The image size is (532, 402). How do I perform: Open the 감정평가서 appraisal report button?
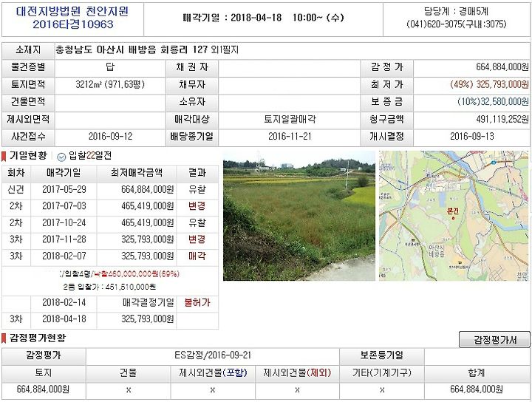click(494, 340)
